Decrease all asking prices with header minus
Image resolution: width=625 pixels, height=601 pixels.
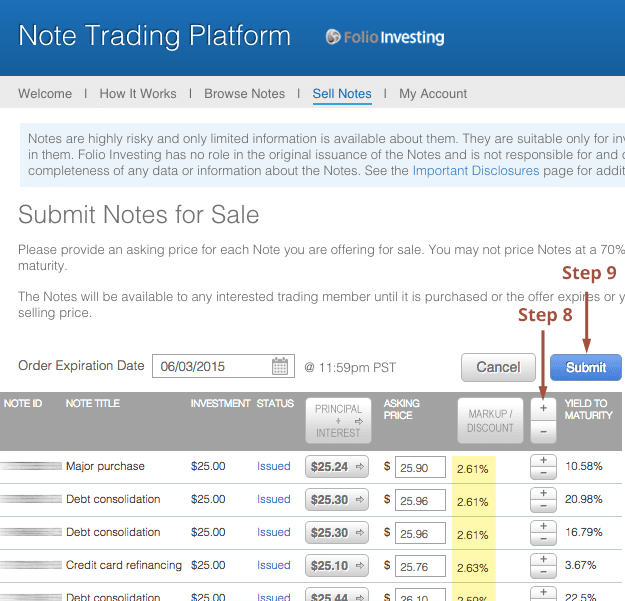[543, 432]
